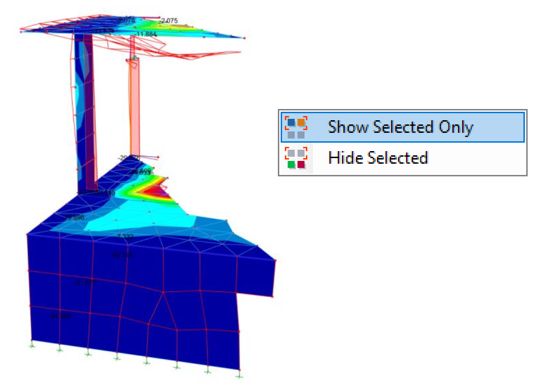The width and height of the screenshot is (537, 392).
Task: Select the far left magenta node of roof slab
Action: tap(21, 31)
